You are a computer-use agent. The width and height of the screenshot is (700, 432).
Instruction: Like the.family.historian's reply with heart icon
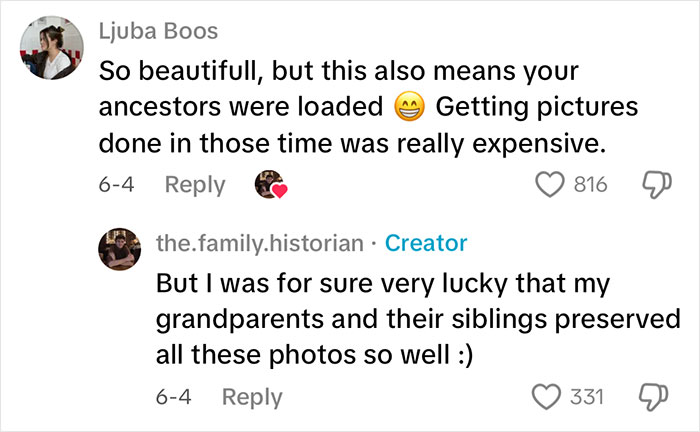point(546,397)
